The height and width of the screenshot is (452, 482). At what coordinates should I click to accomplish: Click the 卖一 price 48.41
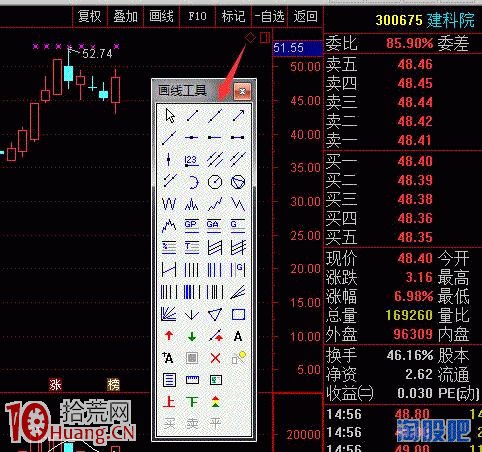tap(415, 140)
